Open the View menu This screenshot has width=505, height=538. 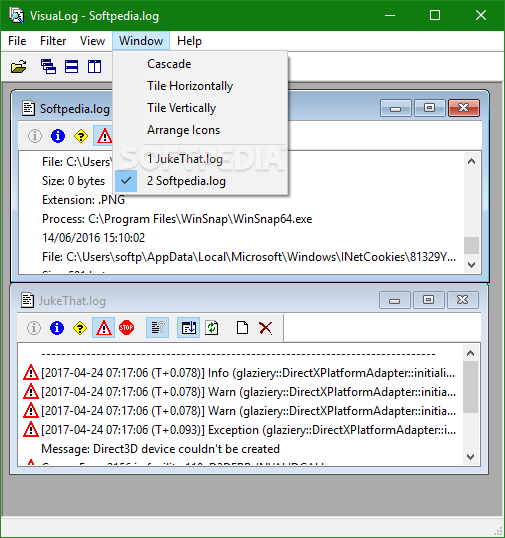(x=92, y=41)
